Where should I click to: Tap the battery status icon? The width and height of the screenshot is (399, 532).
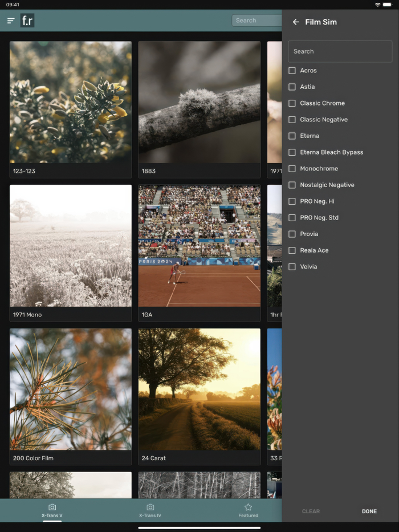(x=387, y=5)
